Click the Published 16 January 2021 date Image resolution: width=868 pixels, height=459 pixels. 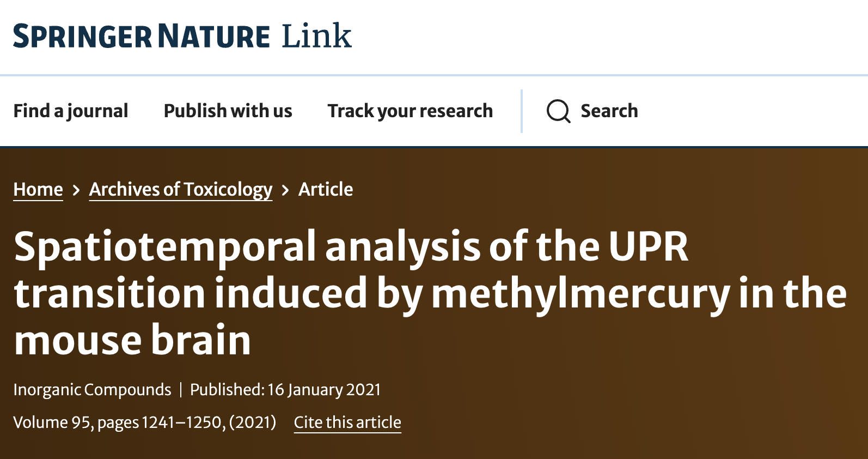(285, 390)
